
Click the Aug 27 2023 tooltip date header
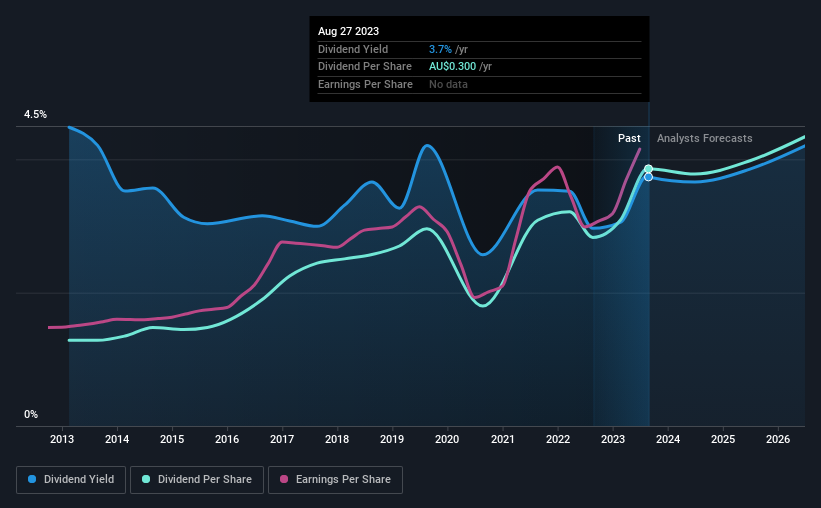pos(348,31)
